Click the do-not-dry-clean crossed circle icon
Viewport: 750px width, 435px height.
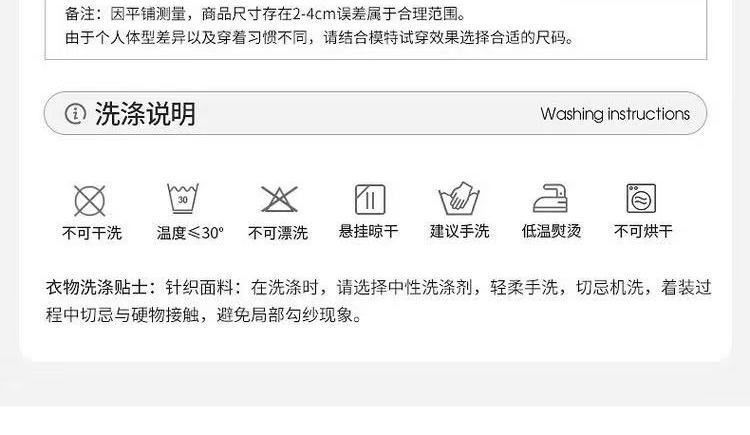pyautogui.click(x=90, y=201)
